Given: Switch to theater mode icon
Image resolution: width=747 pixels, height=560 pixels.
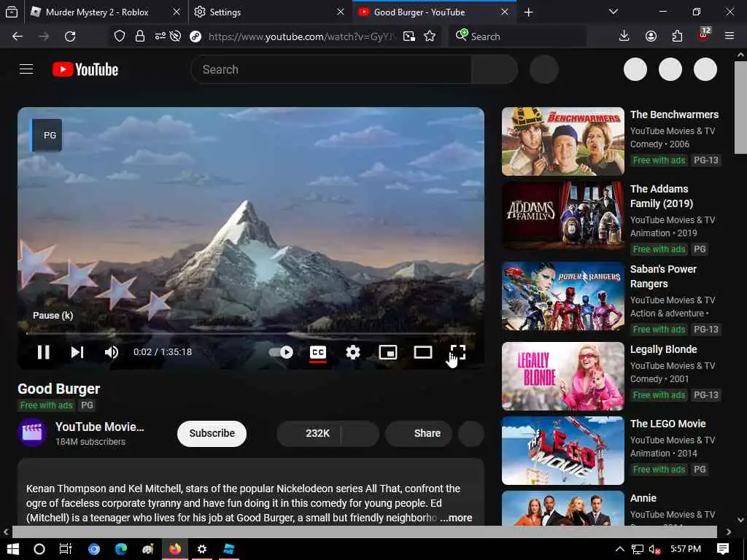Looking at the screenshot, I should click(422, 352).
